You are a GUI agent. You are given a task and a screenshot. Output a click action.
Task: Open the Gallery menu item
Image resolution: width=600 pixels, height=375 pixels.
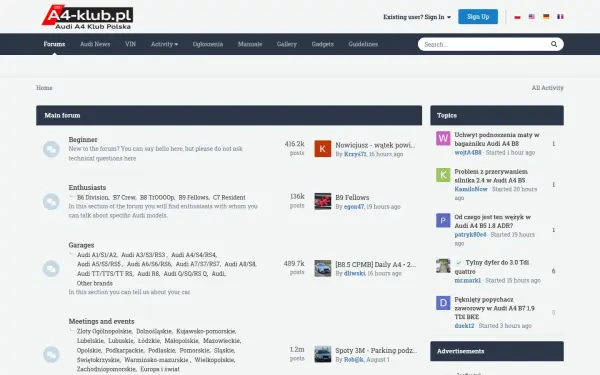coord(287,44)
